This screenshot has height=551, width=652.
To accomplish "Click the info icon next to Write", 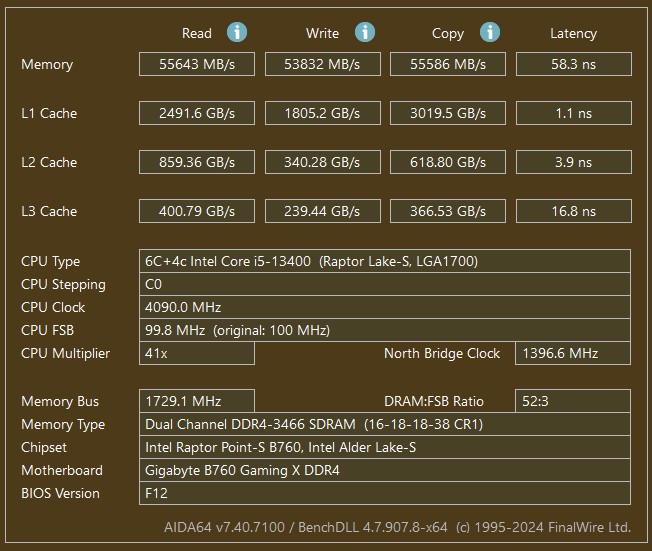I will (x=365, y=32).
